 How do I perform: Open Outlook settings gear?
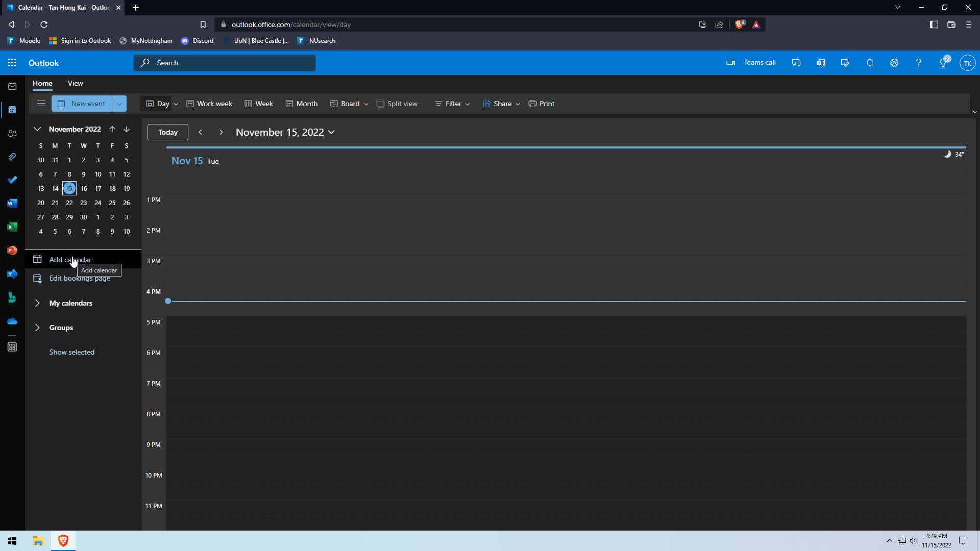click(x=894, y=63)
